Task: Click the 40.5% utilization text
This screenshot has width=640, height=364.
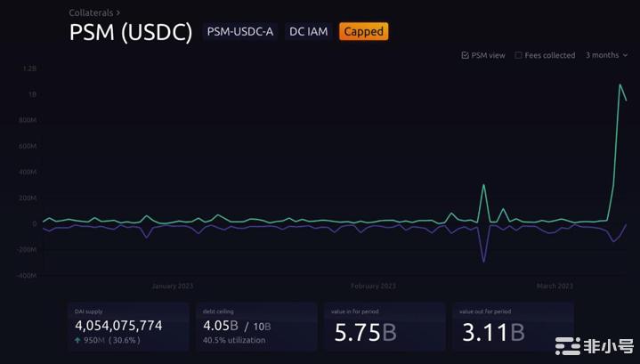Action: 234,340
